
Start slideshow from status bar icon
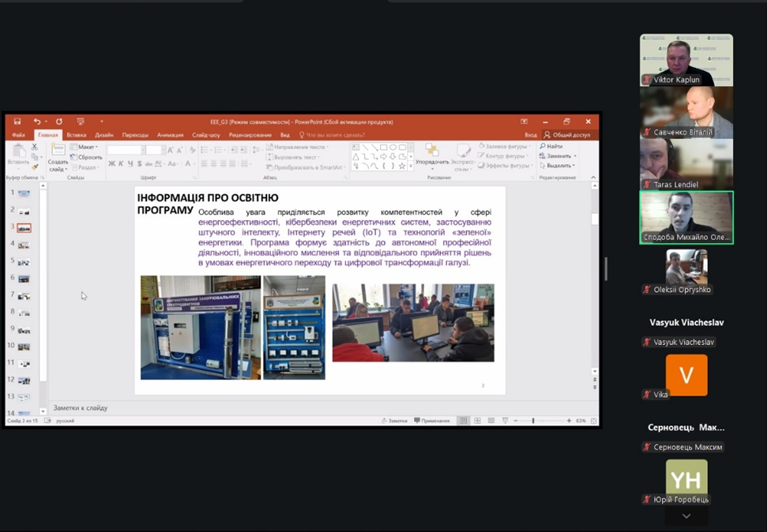(505, 421)
